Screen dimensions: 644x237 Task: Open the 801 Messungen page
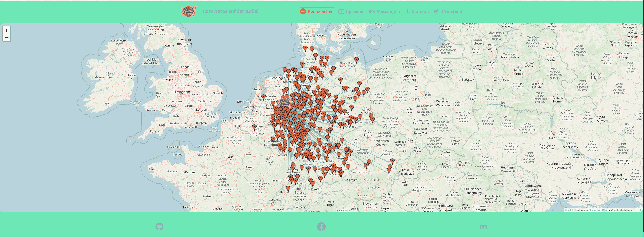(384, 11)
